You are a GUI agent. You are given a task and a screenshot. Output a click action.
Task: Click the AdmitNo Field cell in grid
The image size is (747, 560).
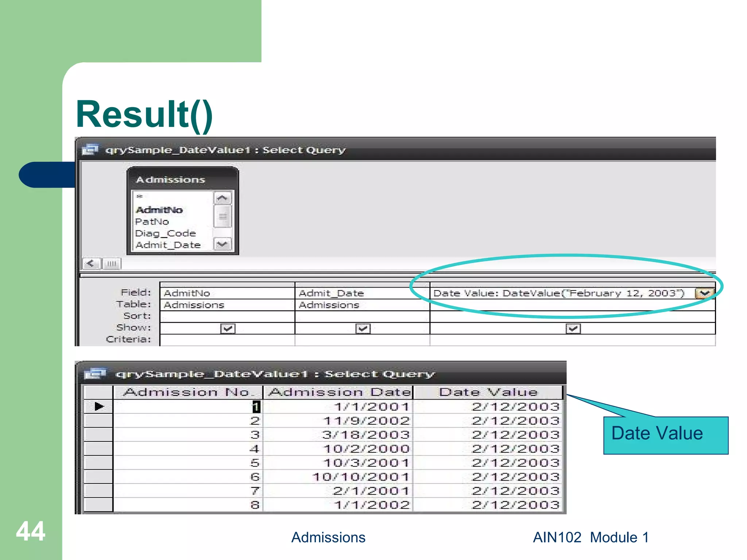click(227, 293)
